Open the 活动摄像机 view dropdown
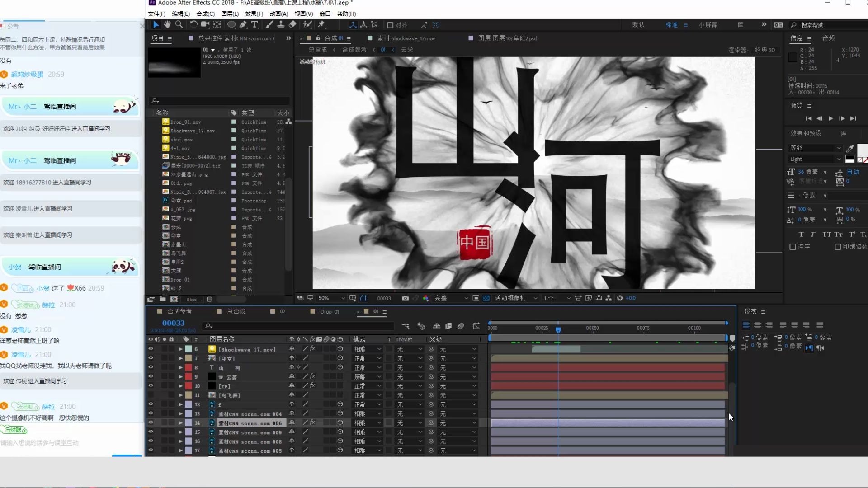The image size is (868, 488). pos(516,298)
